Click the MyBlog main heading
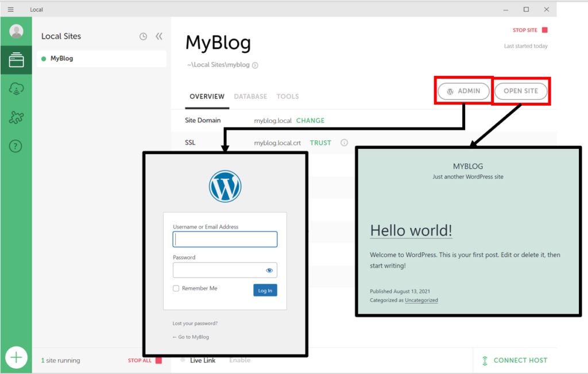 click(218, 43)
